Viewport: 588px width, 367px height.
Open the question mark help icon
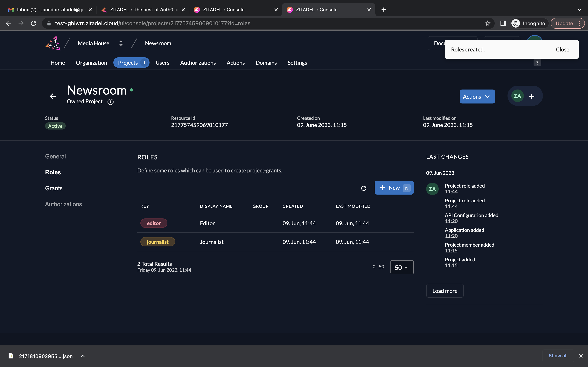coord(537,63)
